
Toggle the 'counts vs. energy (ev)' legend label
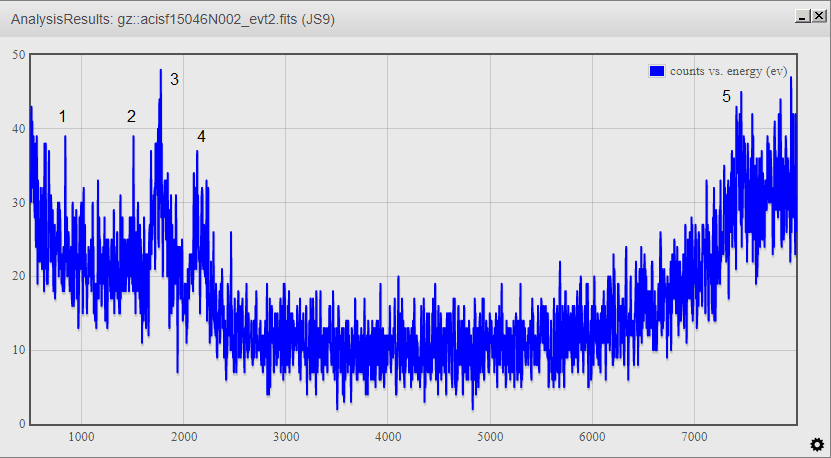tap(728, 71)
